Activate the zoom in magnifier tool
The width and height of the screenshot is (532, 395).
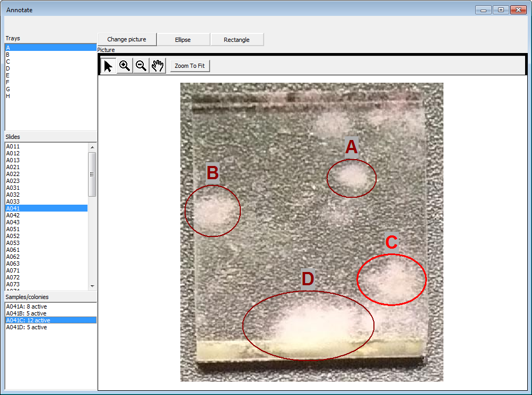click(x=125, y=66)
